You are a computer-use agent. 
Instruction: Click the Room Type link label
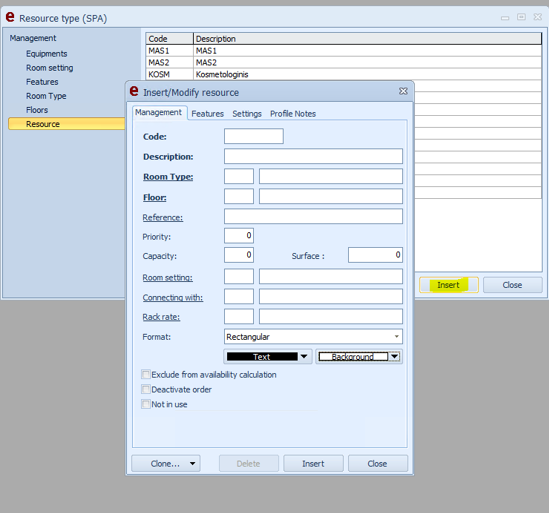pyautogui.click(x=168, y=177)
